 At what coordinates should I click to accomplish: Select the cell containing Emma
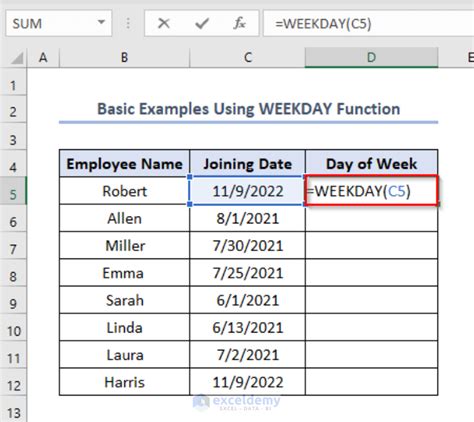125,273
